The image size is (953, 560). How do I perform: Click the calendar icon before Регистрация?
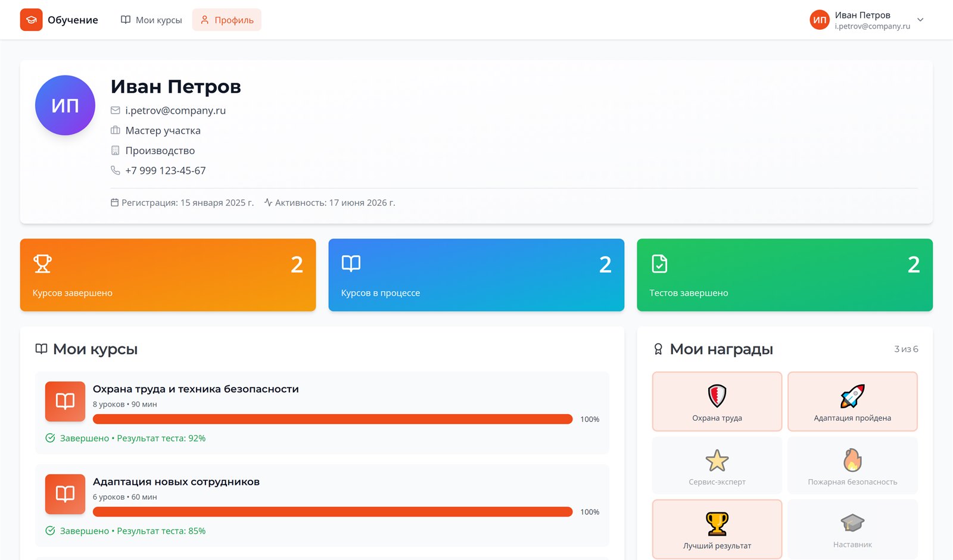pos(114,202)
